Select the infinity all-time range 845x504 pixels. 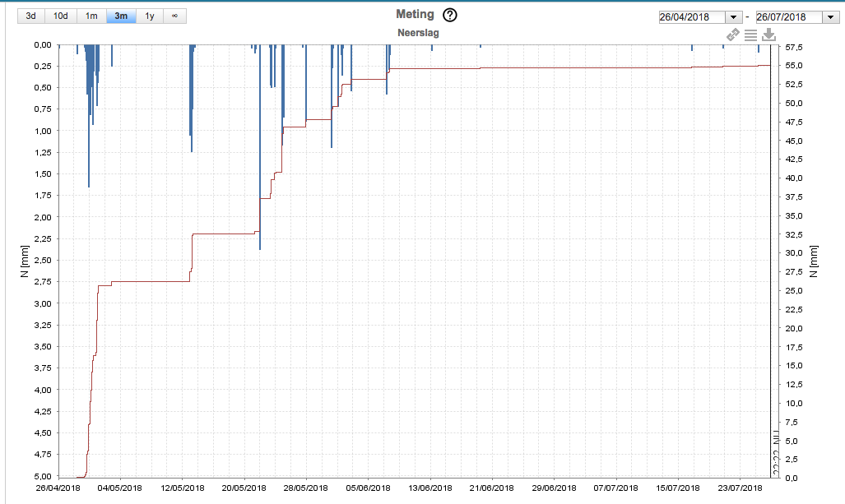click(174, 16)
